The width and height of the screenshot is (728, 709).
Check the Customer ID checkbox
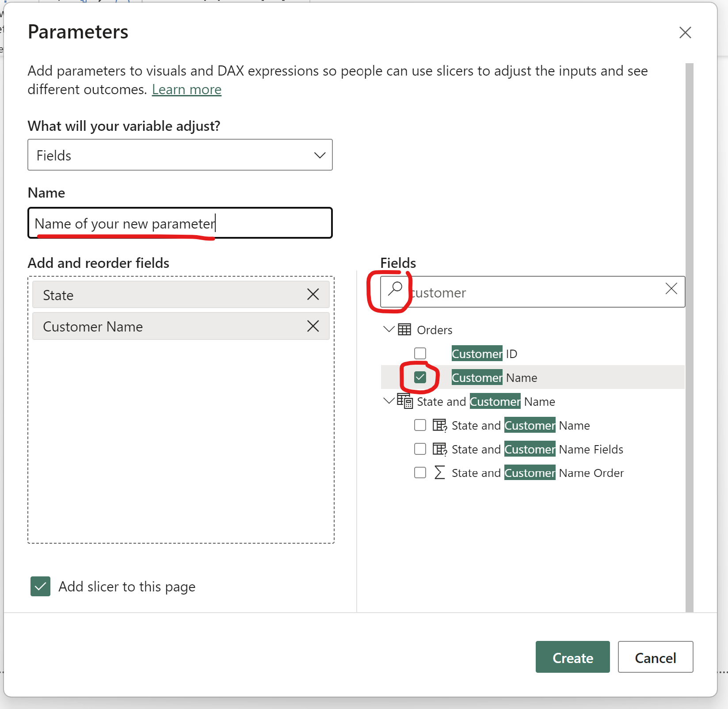point(420,354)
